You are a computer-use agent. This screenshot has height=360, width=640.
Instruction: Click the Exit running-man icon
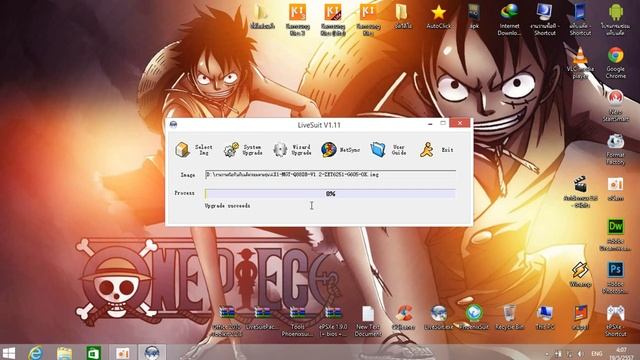click(427, 150)
